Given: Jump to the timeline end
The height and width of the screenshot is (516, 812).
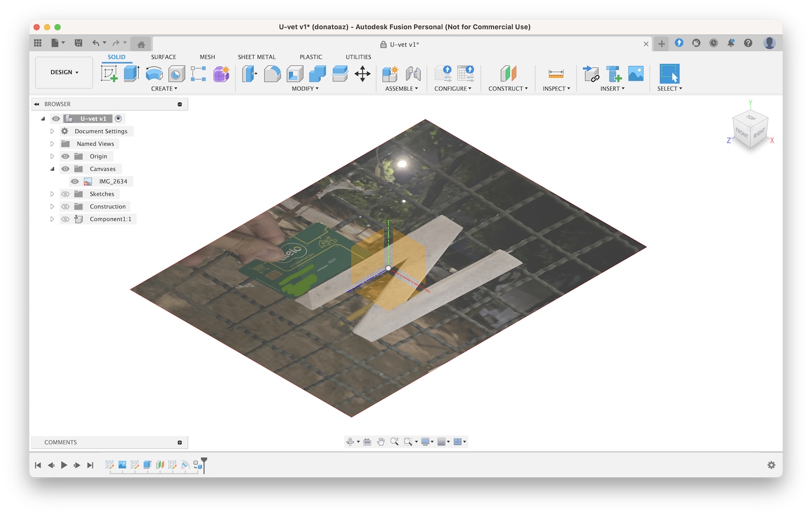Looking at the screenshot, I should [x=90, y=465].
